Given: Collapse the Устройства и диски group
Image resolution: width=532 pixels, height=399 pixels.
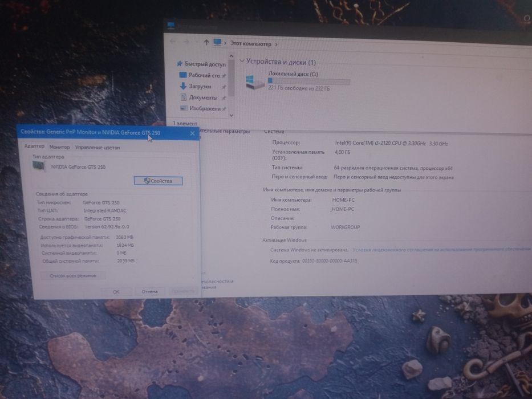Looking at the screenshot, I should click(242, 61).
